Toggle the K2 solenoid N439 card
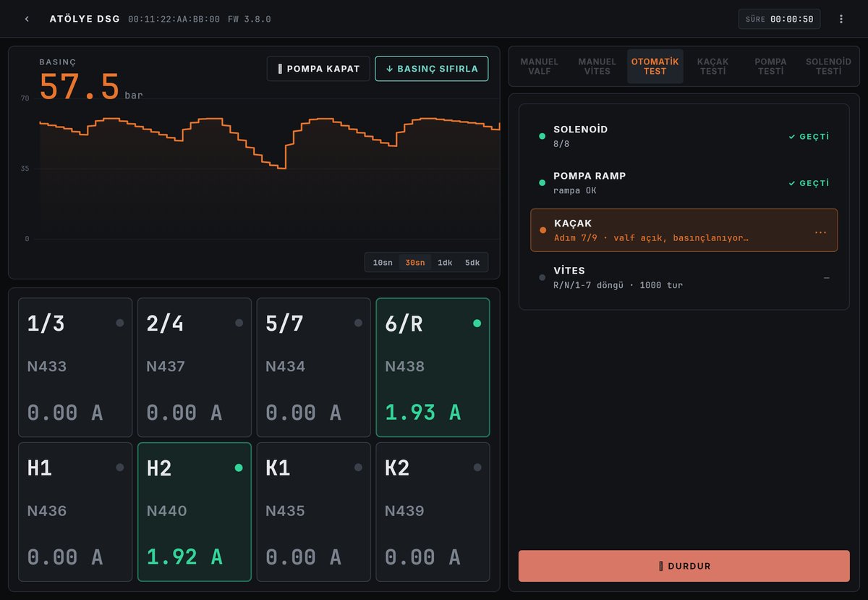 (433, 512)
